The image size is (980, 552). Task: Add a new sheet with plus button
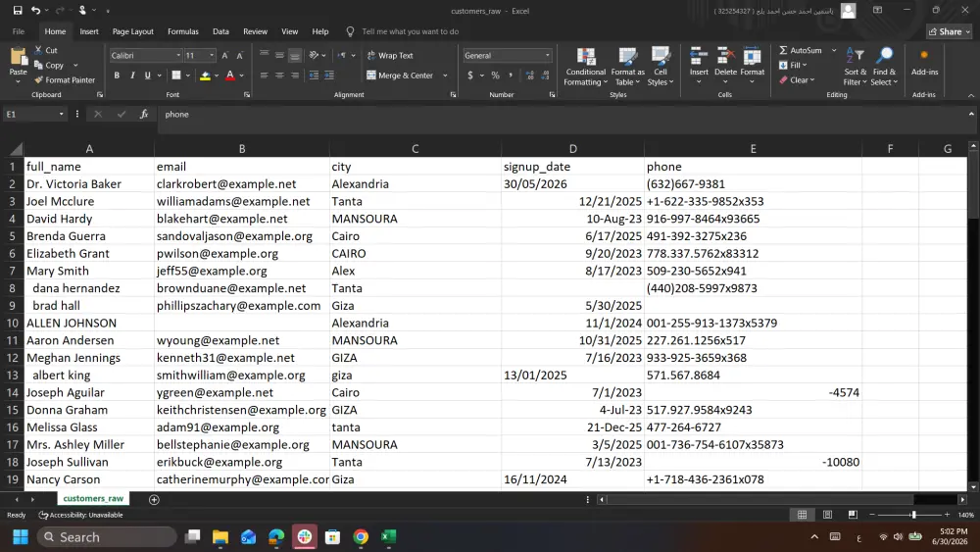(155, 499)
